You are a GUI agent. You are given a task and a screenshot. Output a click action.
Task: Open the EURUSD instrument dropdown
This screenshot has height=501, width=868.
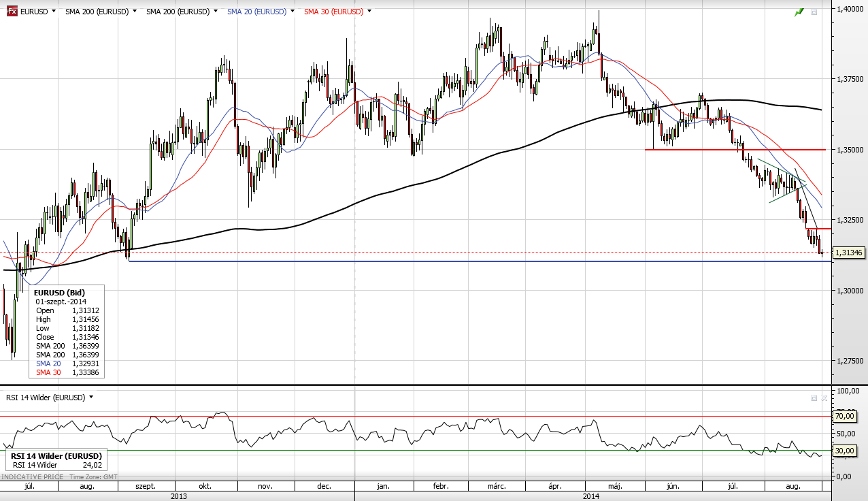point(53,12)
